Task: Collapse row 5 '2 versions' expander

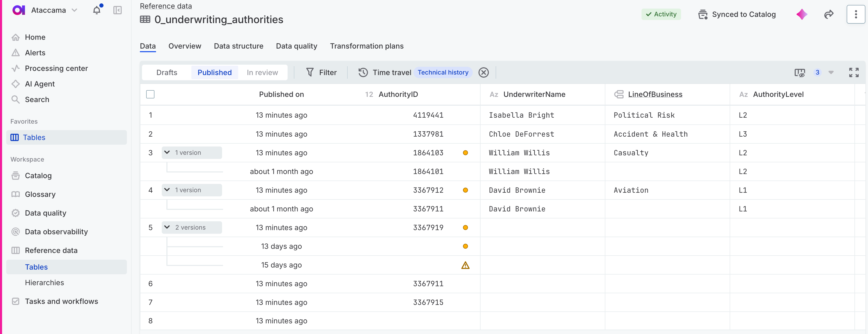Action: [x=192, y=228]
